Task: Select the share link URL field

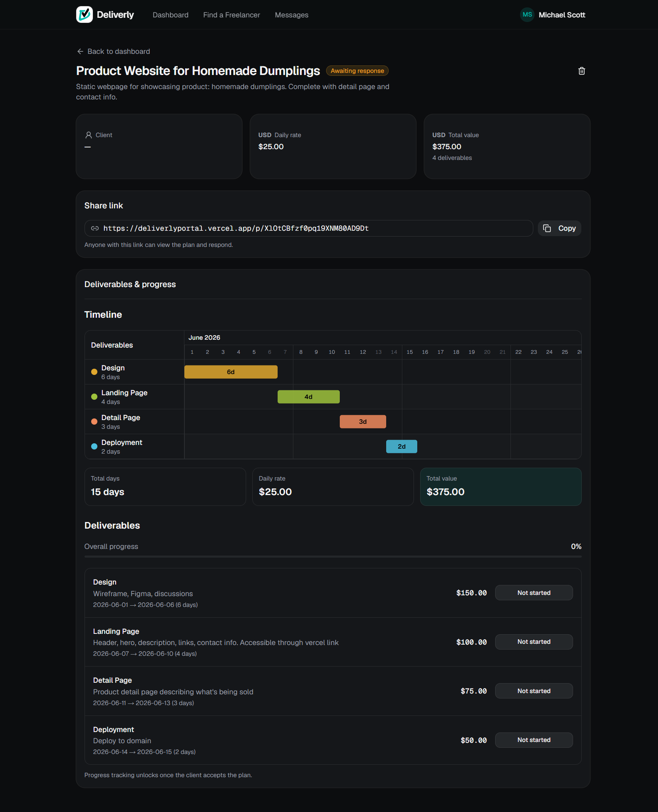Action: 309,228
